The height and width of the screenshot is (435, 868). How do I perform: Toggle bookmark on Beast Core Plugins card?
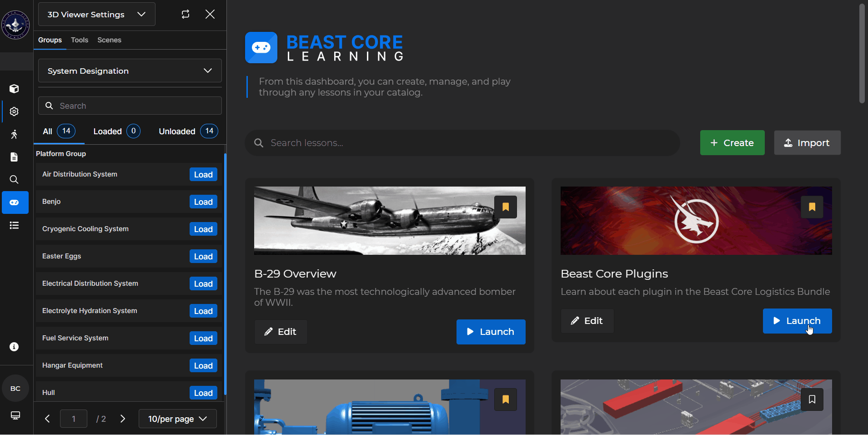pyautogui.click(x=812, y=207)
